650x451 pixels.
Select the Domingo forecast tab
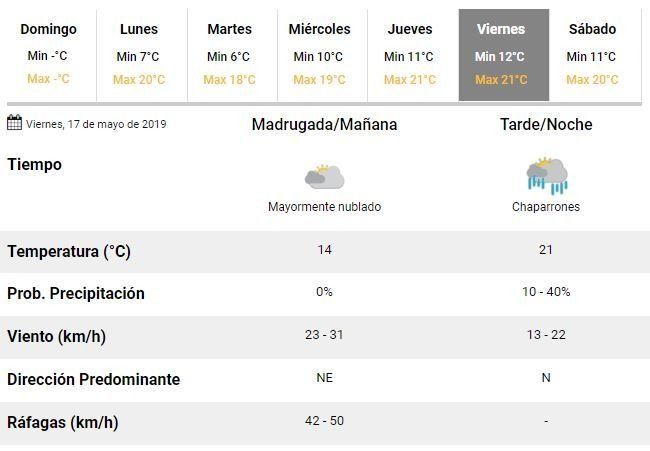[x=48, y=55]
